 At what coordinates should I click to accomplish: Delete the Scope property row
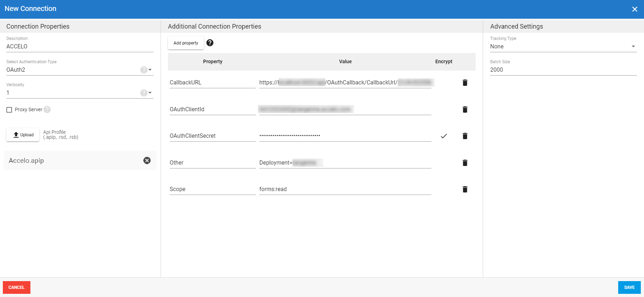pyautogui.click(x=465, y=189)
